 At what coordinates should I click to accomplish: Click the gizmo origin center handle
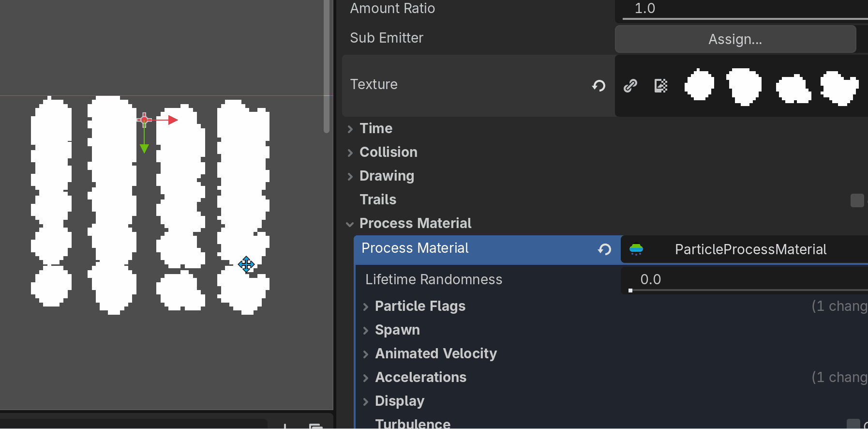144,120
